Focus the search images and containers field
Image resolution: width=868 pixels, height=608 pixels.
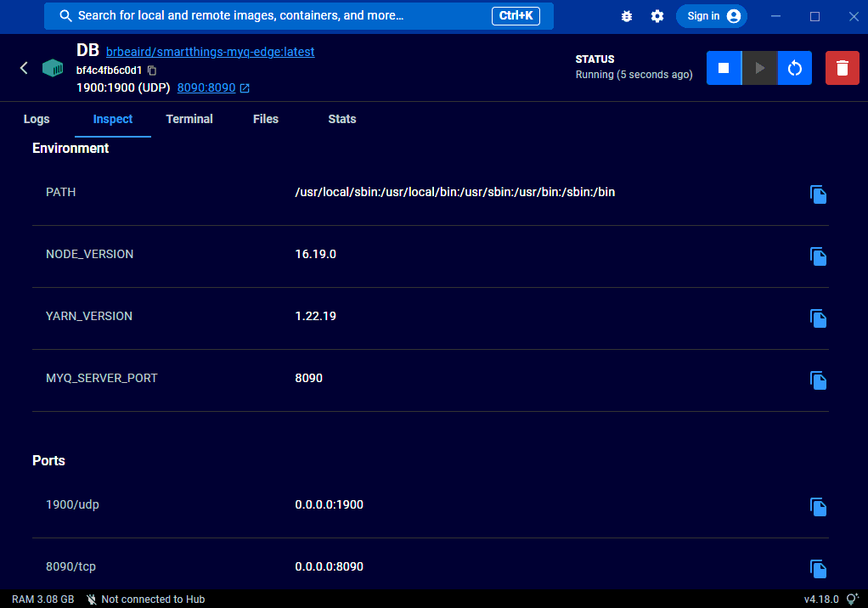coord(299,15)
